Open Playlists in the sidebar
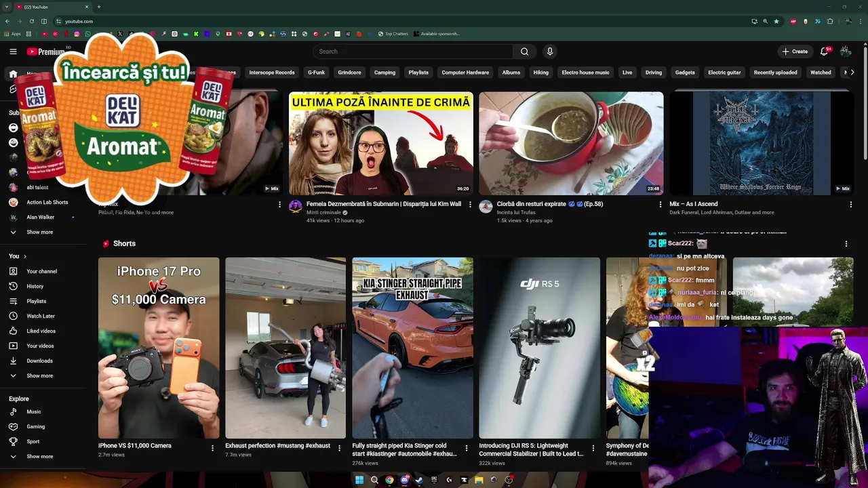Image resolution: width=868 pixels, height=488 pixels. pos(37,301)
